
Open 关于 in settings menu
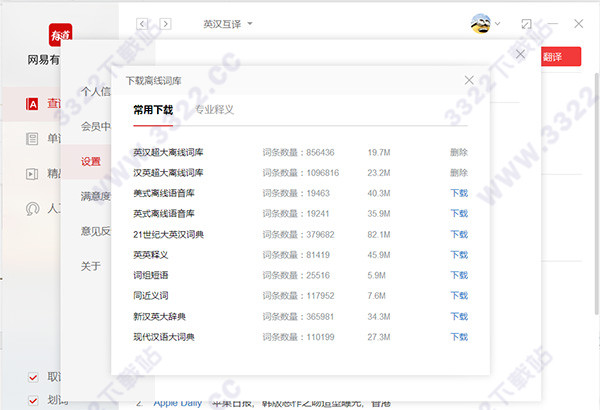[91, 266]
